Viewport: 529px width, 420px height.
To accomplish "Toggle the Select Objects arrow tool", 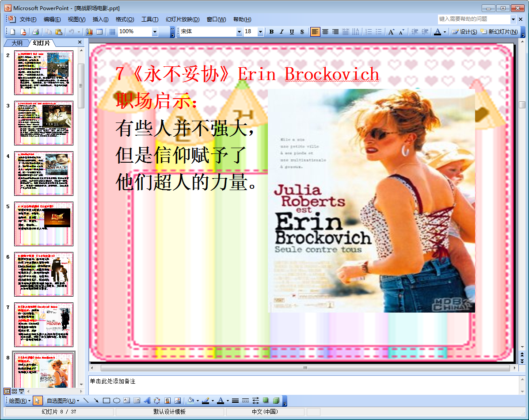I will pos(37,401).
